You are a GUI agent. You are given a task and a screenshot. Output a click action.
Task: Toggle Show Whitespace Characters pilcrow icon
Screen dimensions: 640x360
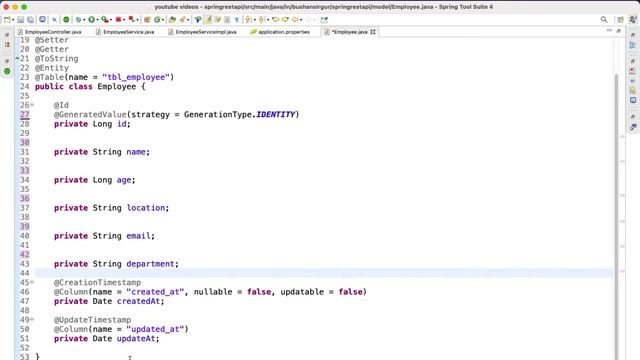pos(237,20)
